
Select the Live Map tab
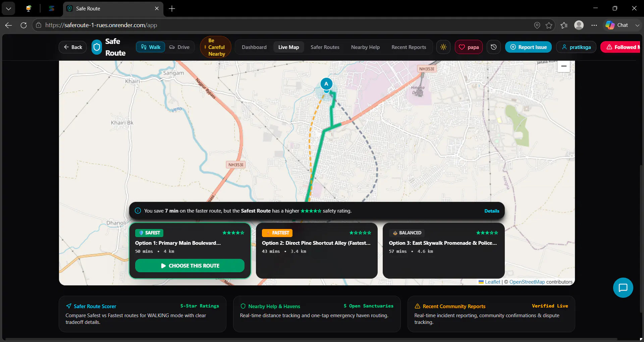[x=288, y=47]
